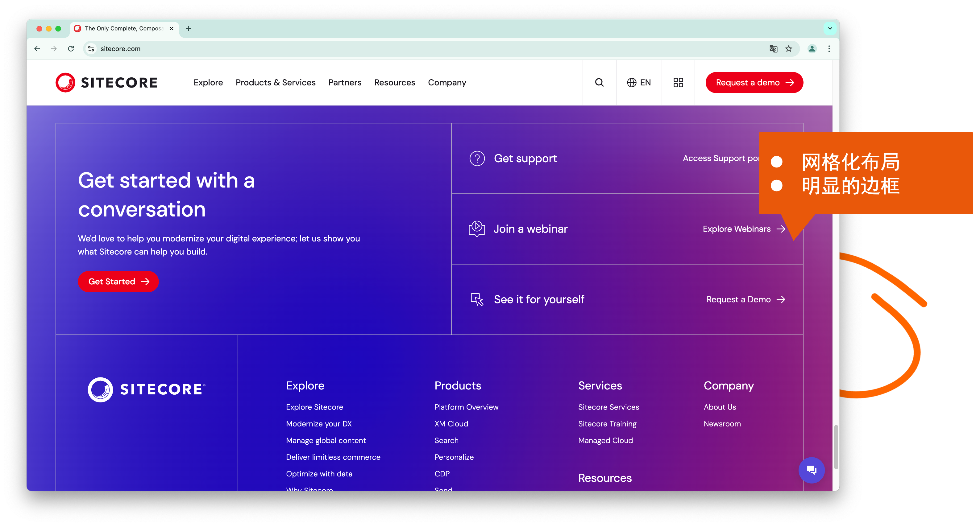Image resolution: width=980 pixels, height=527 pixels.
Task: Open Chrome three-dot menu
Action: [829, 49]
